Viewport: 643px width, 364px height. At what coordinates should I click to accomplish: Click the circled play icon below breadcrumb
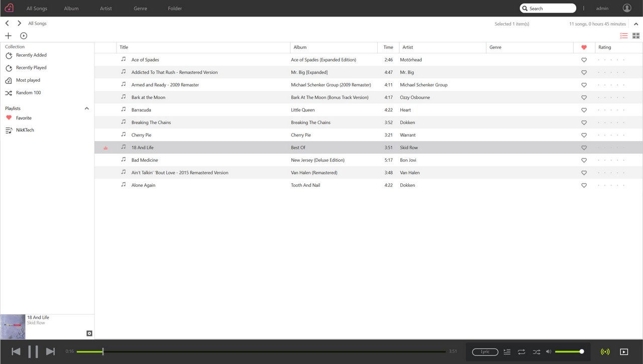point(24,36)
